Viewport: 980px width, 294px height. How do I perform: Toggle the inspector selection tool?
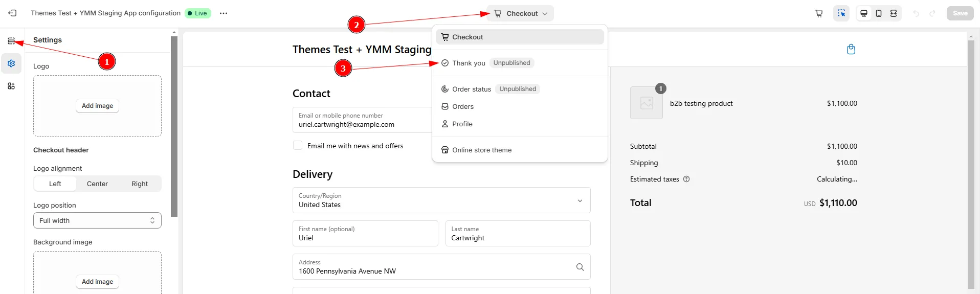pyautogui.click(x=841, y=13)
